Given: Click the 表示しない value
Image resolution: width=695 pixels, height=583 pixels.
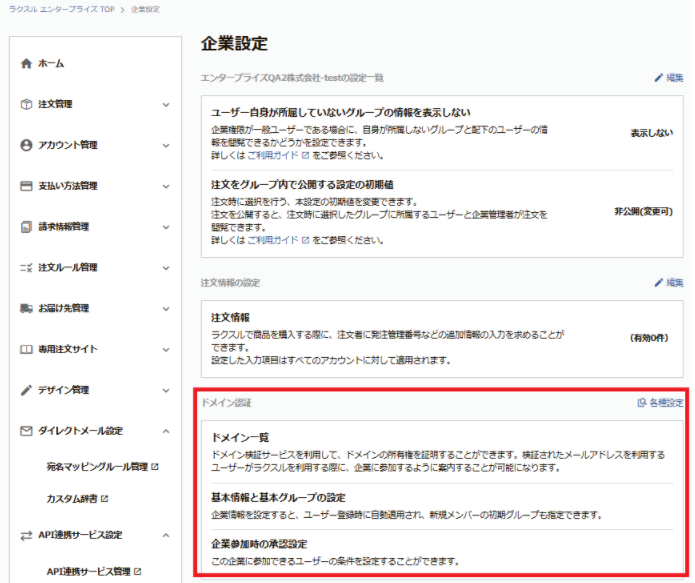Looking at the screenshot, I should (x=652, y=133).
